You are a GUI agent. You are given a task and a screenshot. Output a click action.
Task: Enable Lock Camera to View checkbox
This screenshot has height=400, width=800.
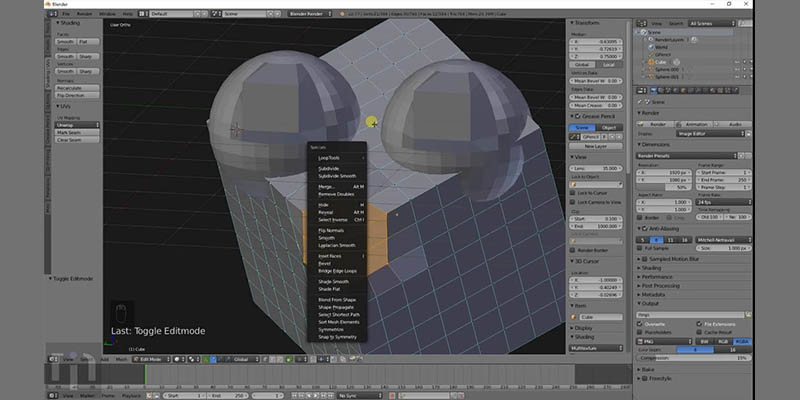572,202
